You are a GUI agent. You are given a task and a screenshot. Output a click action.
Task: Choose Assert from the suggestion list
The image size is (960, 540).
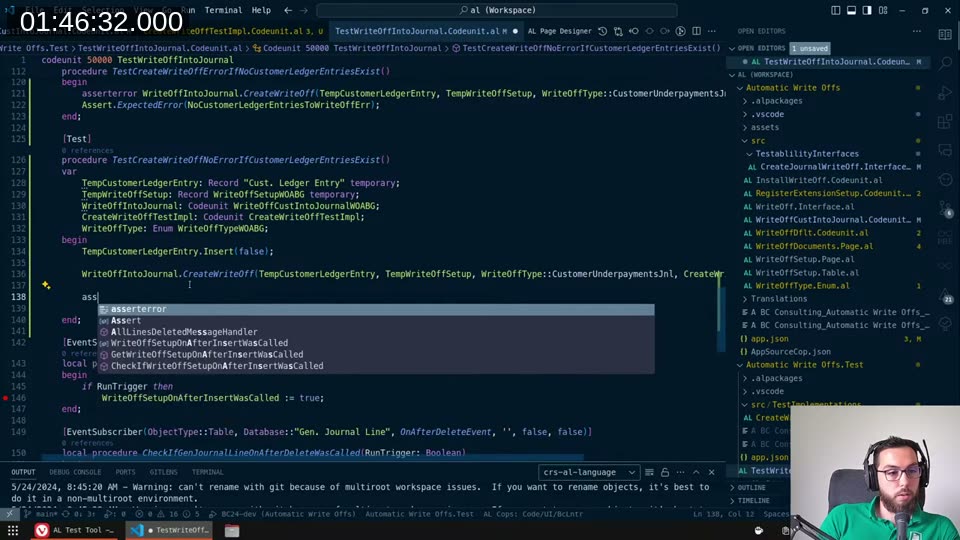(376, 320)
